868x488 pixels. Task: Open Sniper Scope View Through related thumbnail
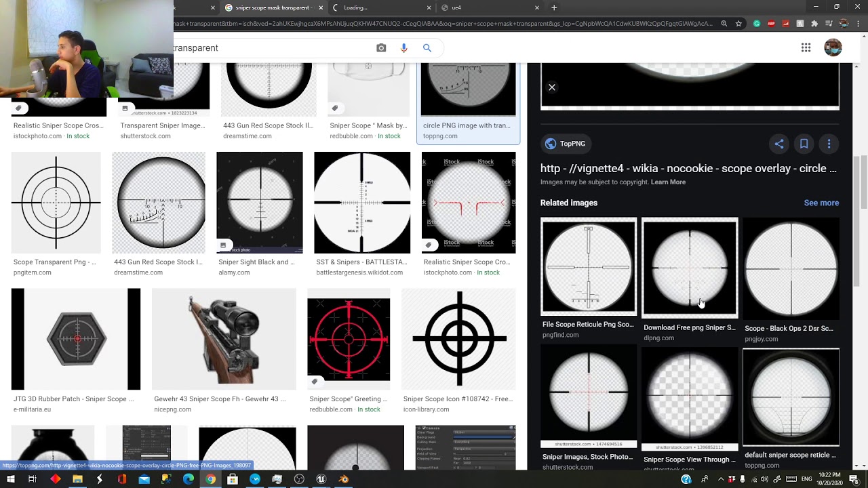[x=690, y=399]
